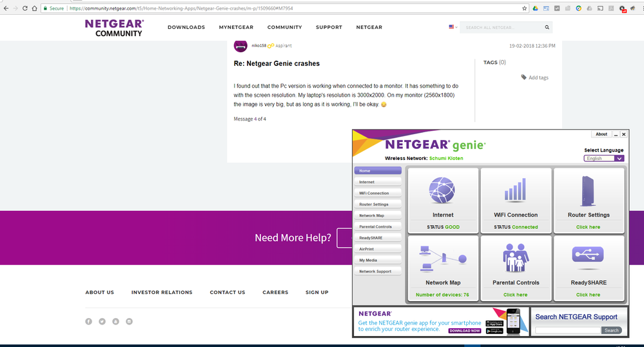Click the circular blue-green extension icon
The height and width of the screenshot is (347, 644).
[579, 8]
